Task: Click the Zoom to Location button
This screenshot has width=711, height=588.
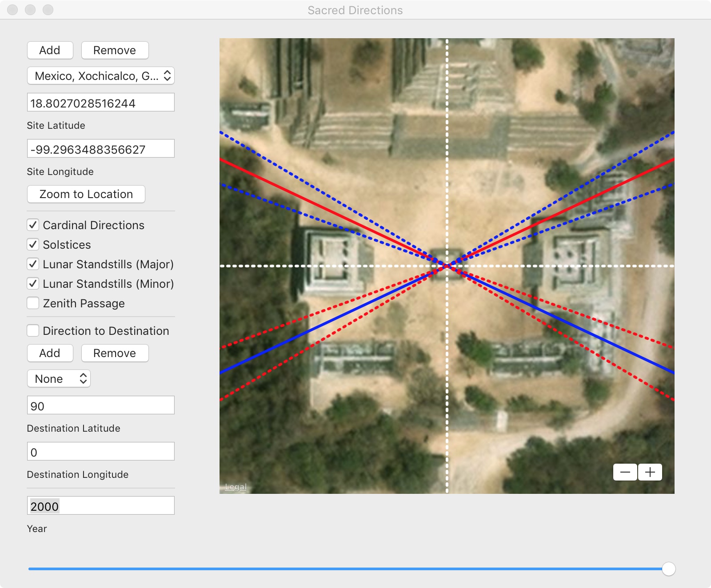Action: click(86, 194)
